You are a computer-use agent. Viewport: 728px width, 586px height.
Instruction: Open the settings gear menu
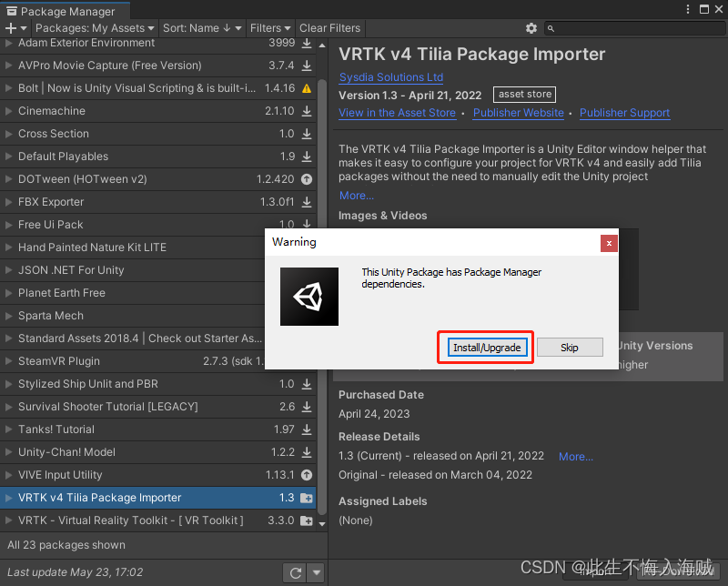[531, 28]
